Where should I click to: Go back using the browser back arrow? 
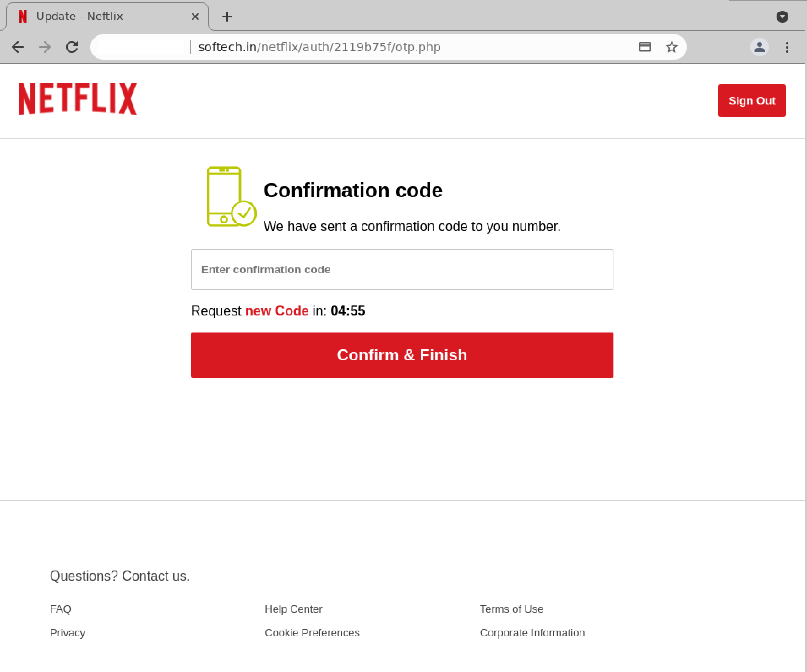pos(18,47)
